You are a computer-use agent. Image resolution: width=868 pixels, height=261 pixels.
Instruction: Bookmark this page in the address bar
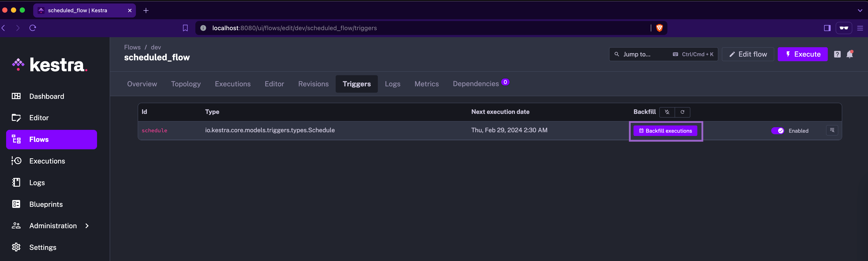point(185,28)
